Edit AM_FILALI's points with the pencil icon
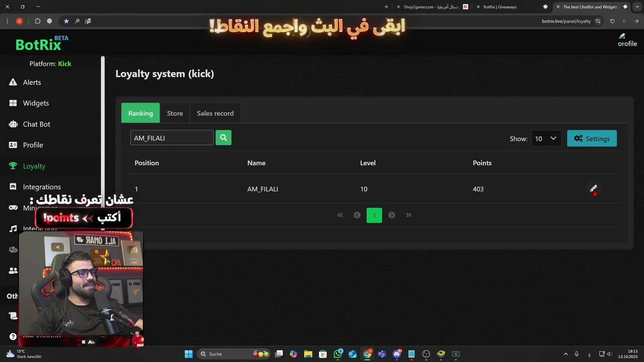This screenshot has width=644, height=362. pyautogui.click(x=593, y=189)
